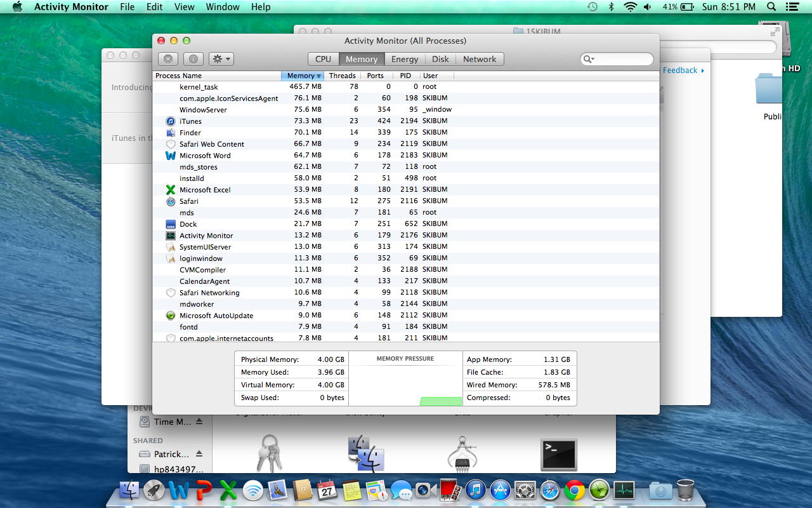
Task: Open the Help menu
Action: [x=261, y=7]
